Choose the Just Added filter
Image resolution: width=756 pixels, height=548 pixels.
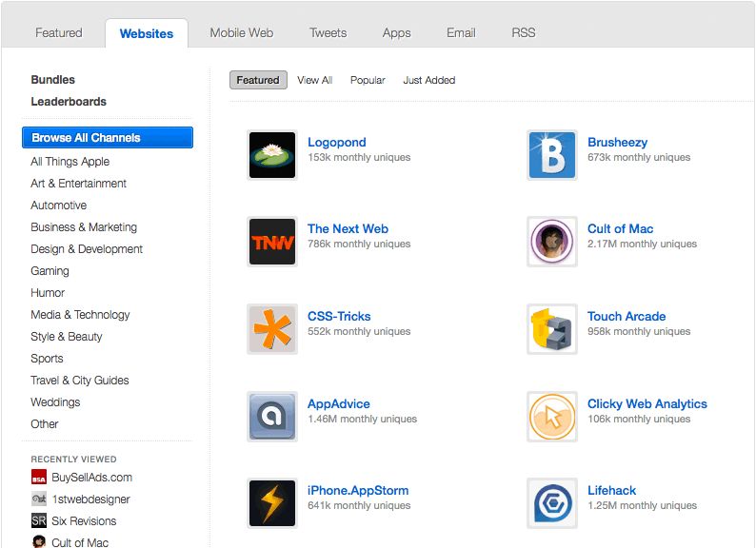[429, 80]
